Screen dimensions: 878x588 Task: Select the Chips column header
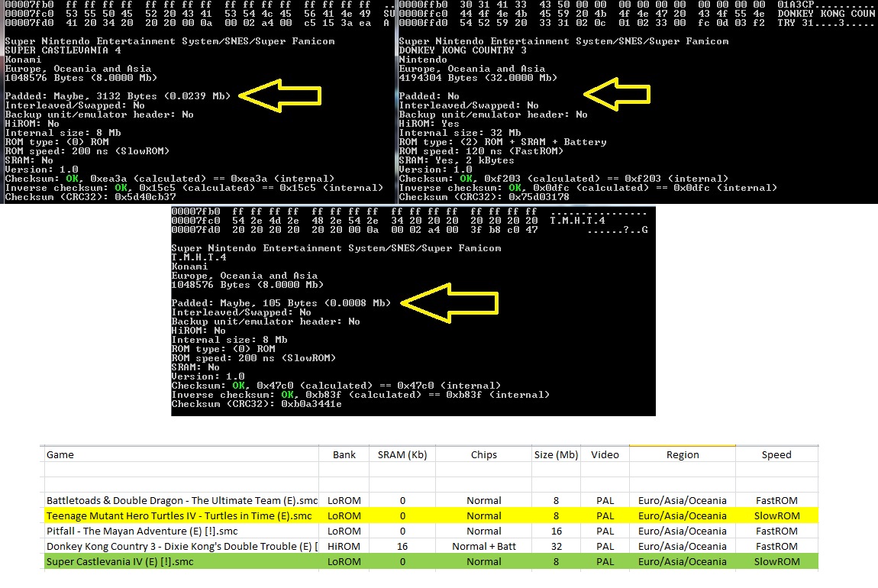tap(483, 454)
